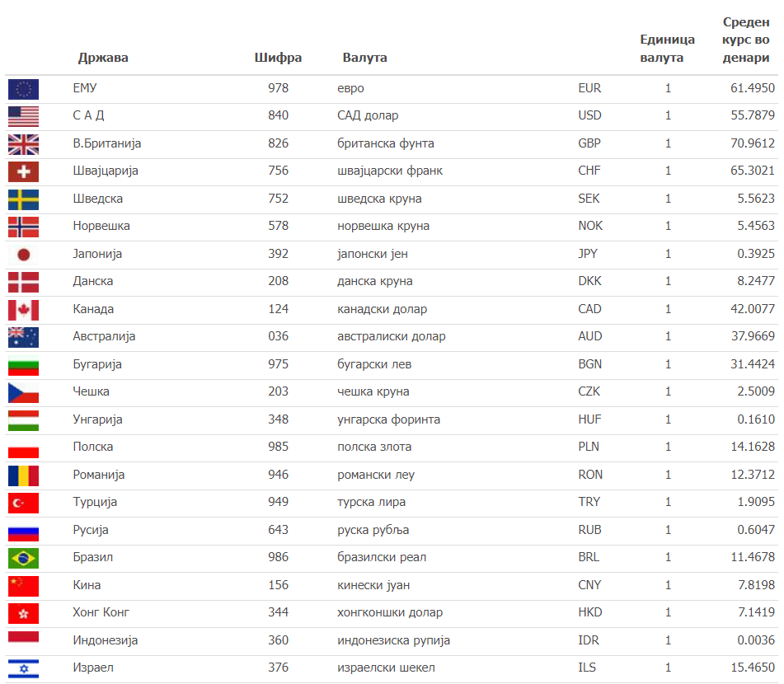This screenshot has width=784, height=684.
Task: Click the Валута column header
Action: pos(364,58)
